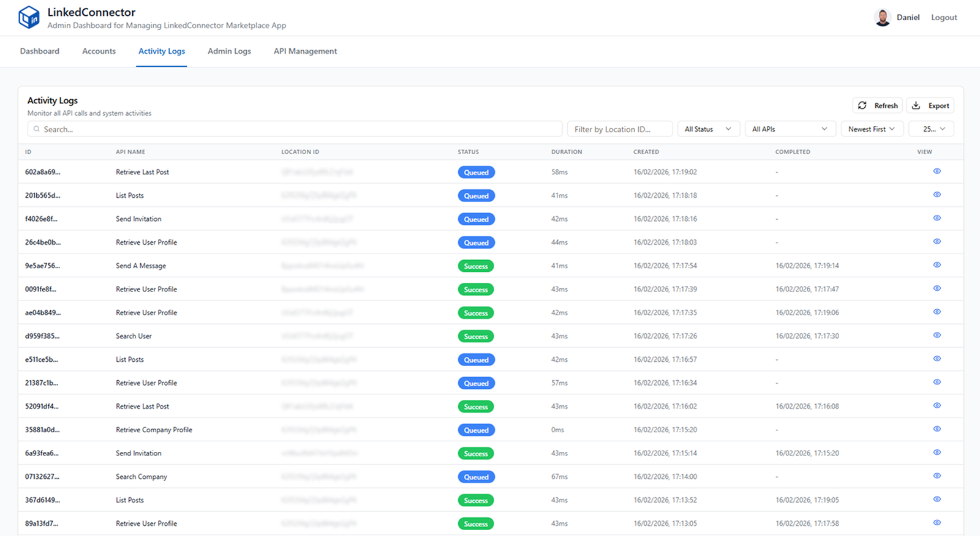Expand the All APIs filter dropdown
Screen dimensions: 980x551
click(x=790, y=129)
